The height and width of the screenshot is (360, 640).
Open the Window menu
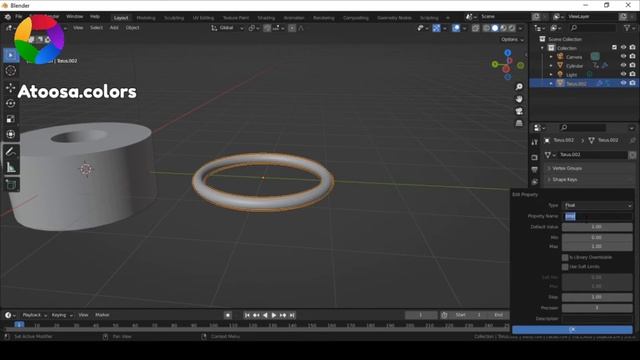tap(75, 17)
